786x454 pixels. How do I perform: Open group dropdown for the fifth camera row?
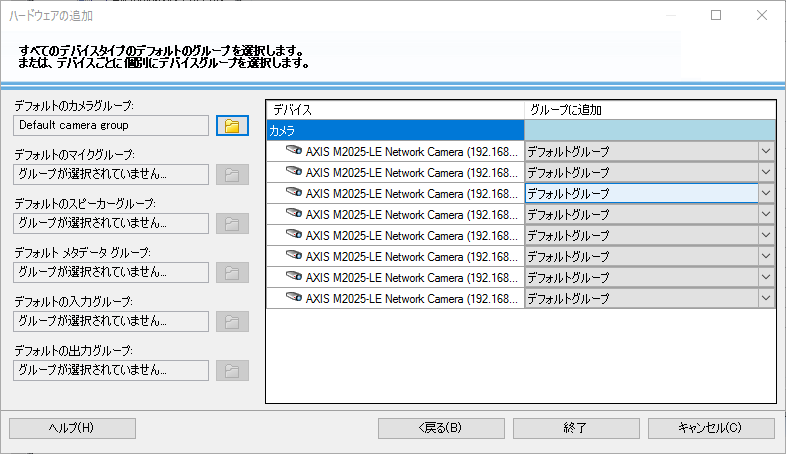point(766,235)
